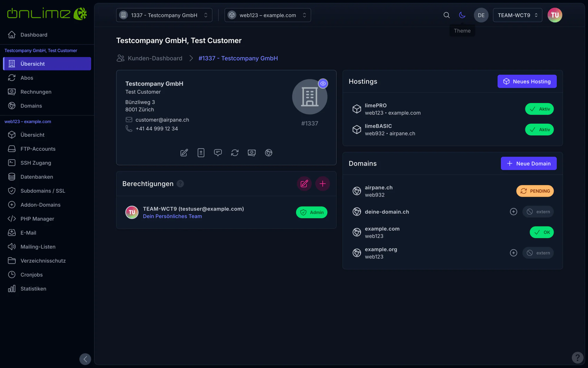
Task: Collapse sidebar with chevron button
Action: 85,359
